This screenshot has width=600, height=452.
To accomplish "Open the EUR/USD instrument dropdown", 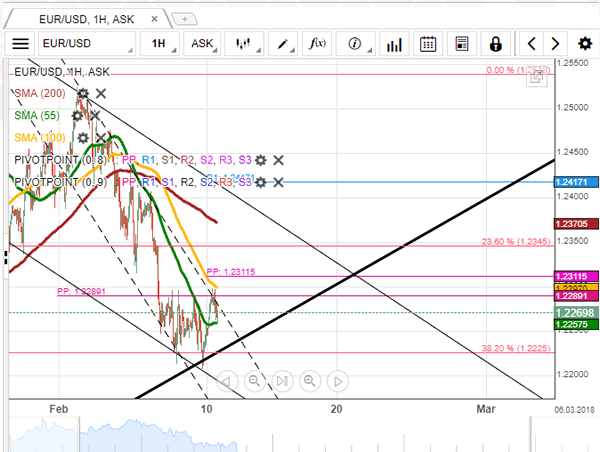I will [x=87, y=44].
